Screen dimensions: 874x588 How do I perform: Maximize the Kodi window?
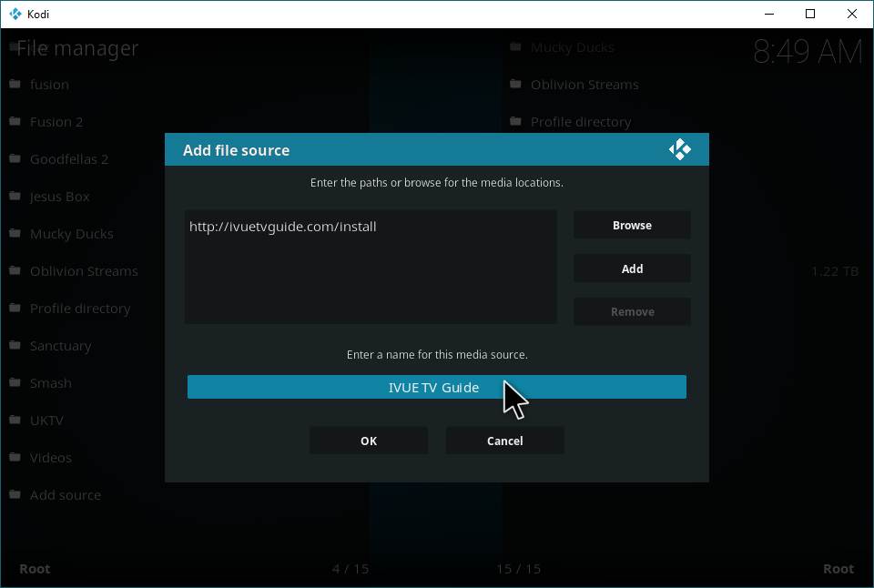(x=810, y=14)
